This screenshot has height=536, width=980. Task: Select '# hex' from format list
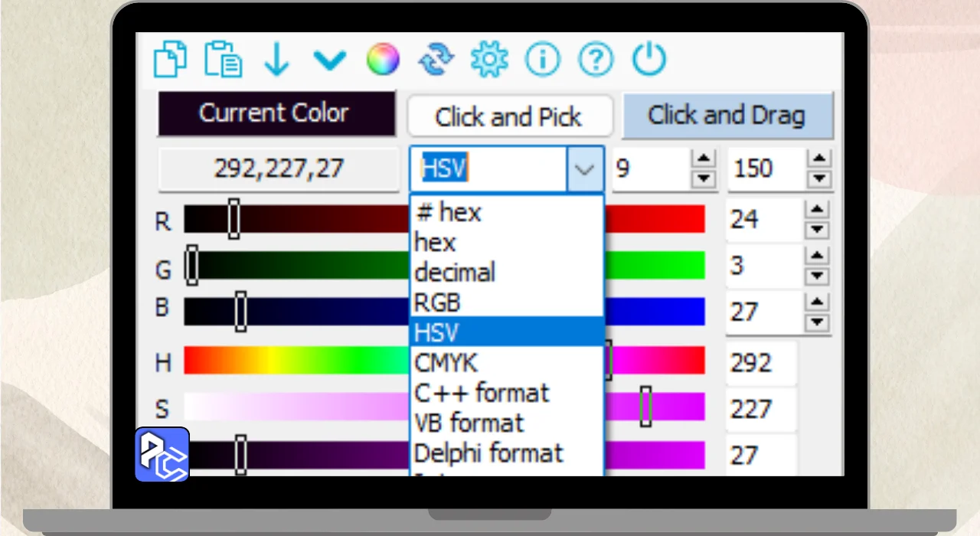[x=507, y=212]
